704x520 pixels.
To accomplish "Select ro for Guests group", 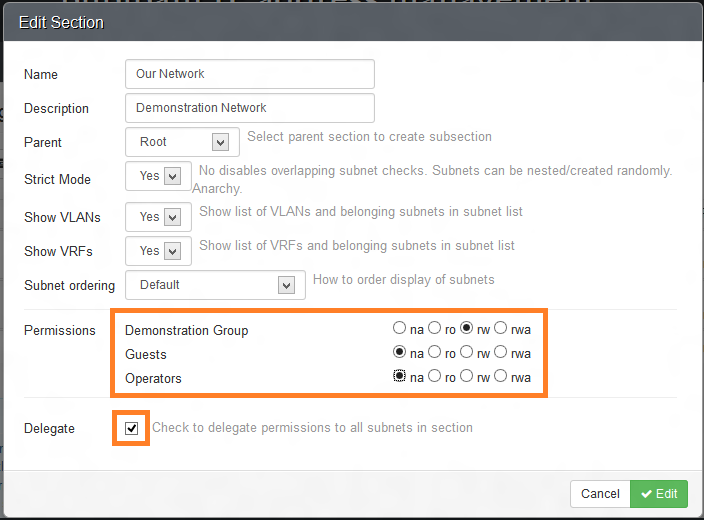I will point(434,352).
